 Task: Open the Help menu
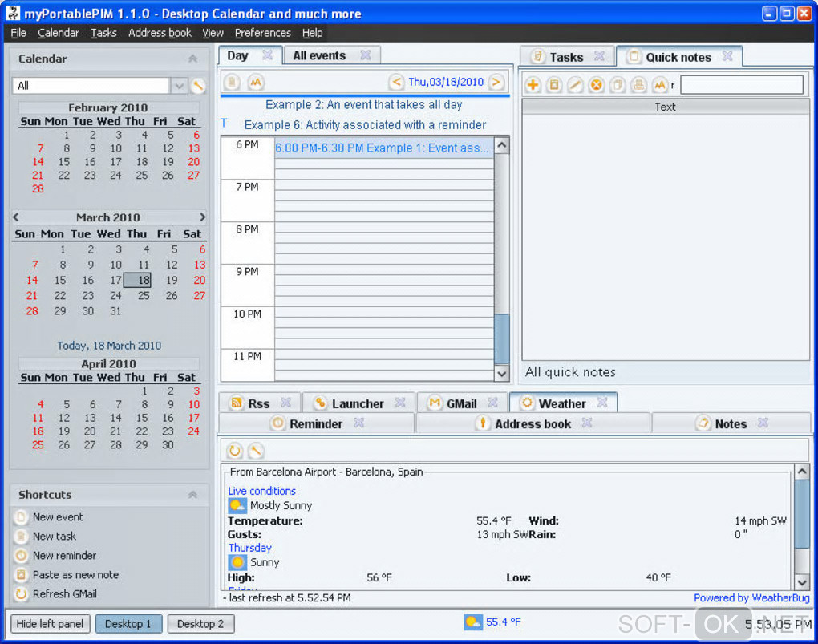click(x=313, y=33)
